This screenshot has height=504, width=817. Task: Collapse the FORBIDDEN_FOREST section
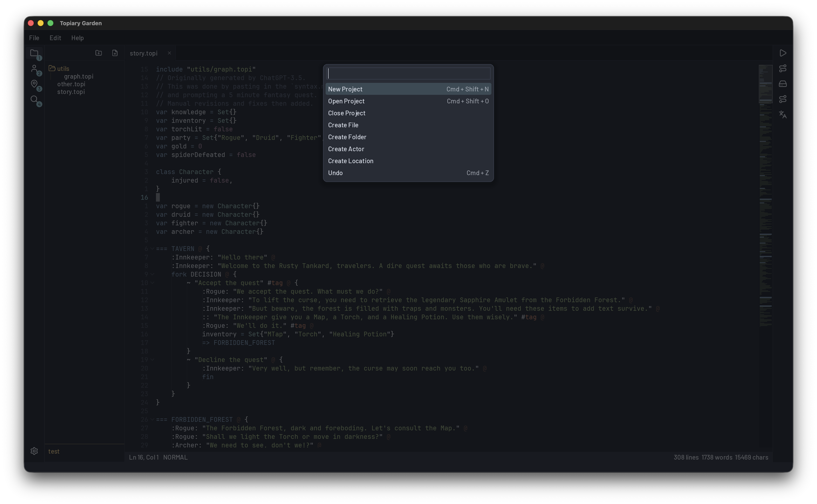click(x=153, y=419)
